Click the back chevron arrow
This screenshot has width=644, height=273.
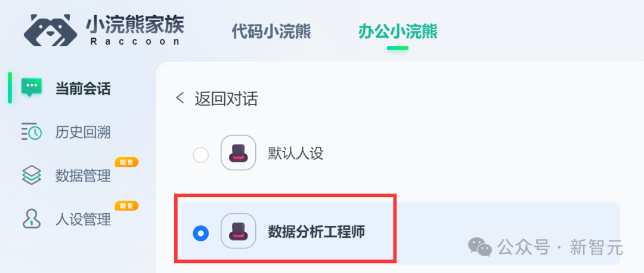coord(179,99)
